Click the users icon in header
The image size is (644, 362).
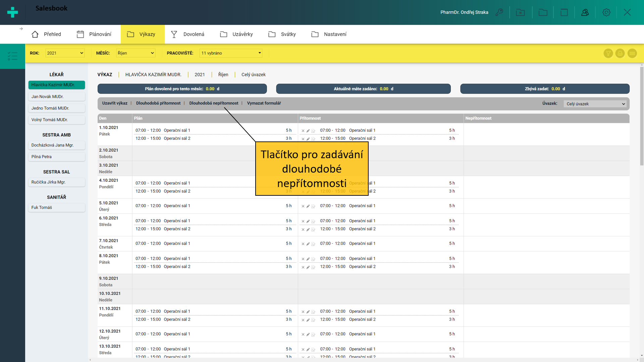(x=585, y=12)
